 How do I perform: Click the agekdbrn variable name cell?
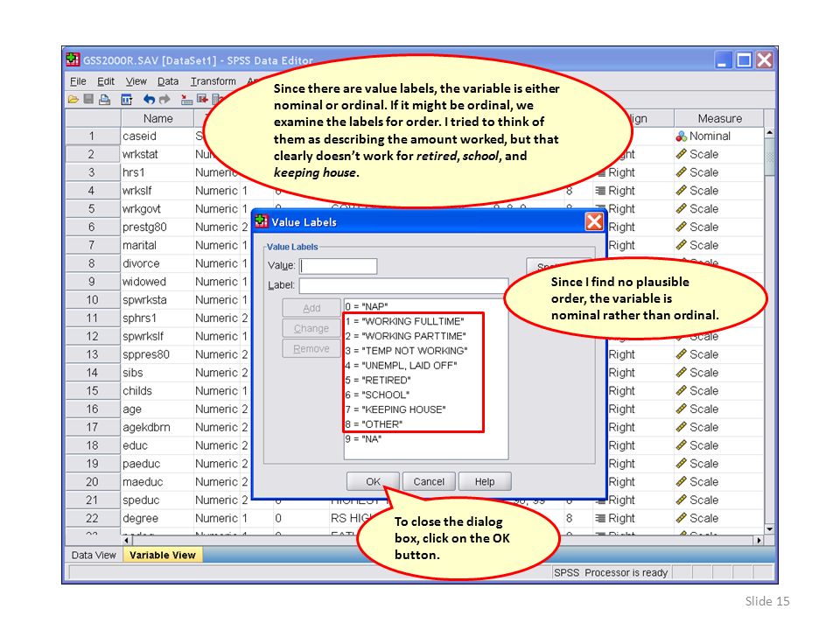pyautogui.click(x=157, y=428)
